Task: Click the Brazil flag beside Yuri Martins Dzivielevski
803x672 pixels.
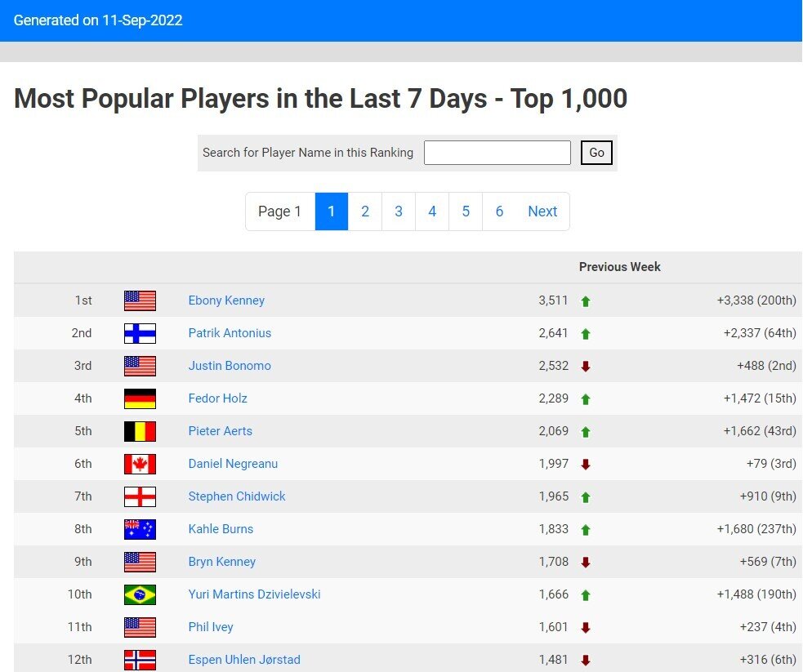Action: click(140, 594)
